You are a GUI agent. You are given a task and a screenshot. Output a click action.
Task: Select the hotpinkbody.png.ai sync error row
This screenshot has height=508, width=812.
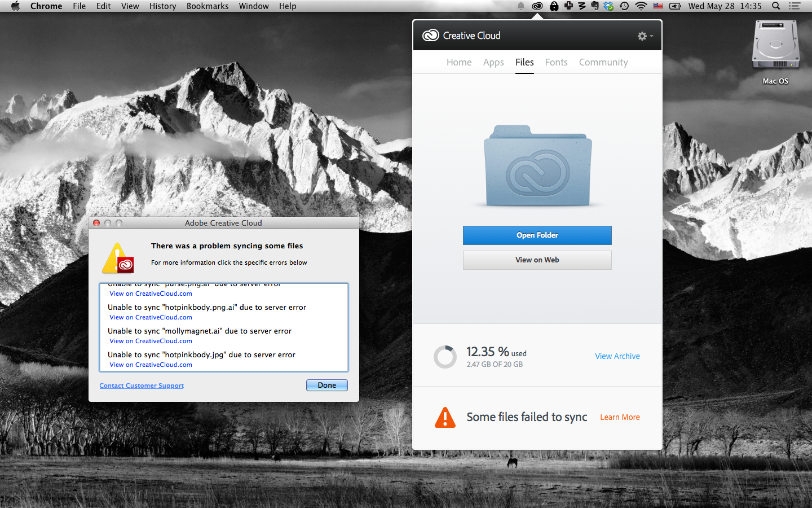coord(207,308)
